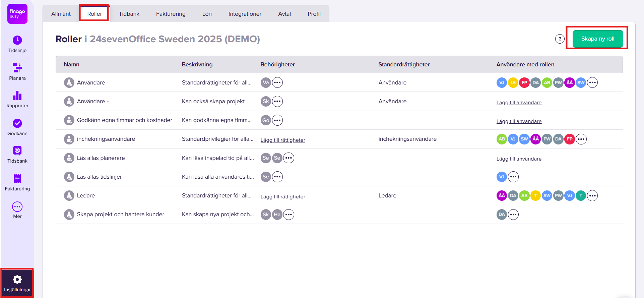Viewport: 644px width, 298px height.
Task: Open the Planera icon in sidebar
Action: pos(17,68)
